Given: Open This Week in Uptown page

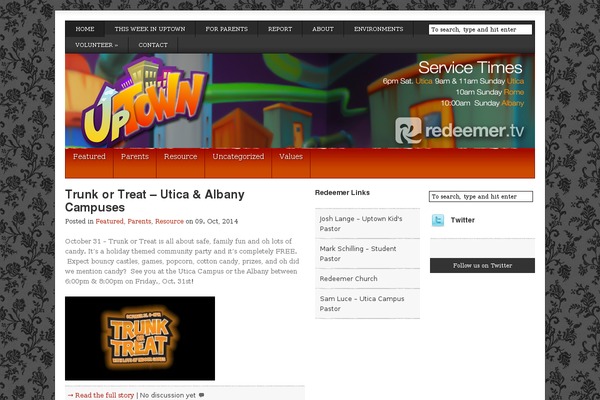Looking at the screenshot, I should click(150, 29).
